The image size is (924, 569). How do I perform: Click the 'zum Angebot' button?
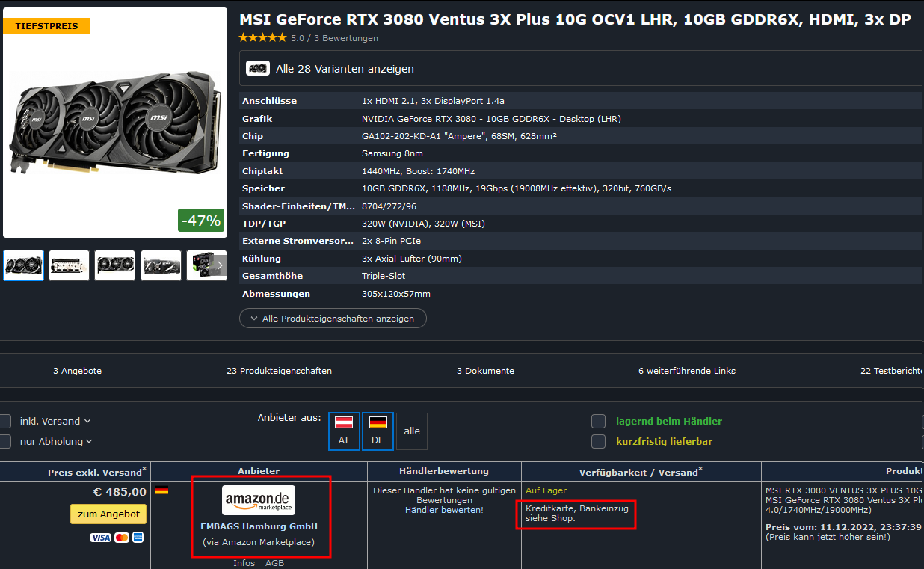tap(108, 514)
